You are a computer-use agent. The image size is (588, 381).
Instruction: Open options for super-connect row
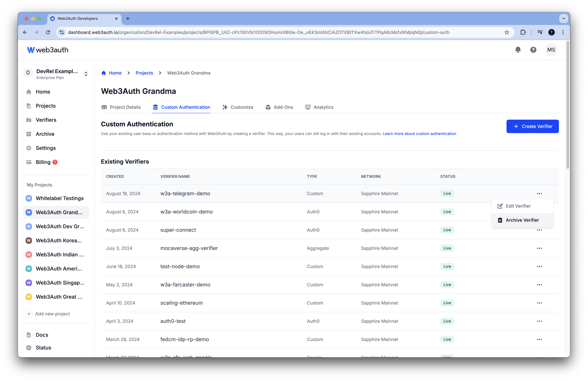coord(539,230)
